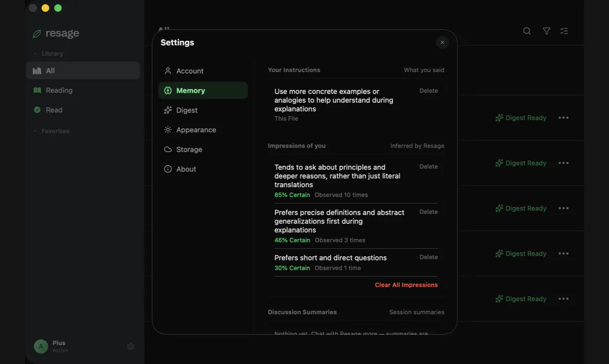Select the Memory settings tab

pos(203,91)
